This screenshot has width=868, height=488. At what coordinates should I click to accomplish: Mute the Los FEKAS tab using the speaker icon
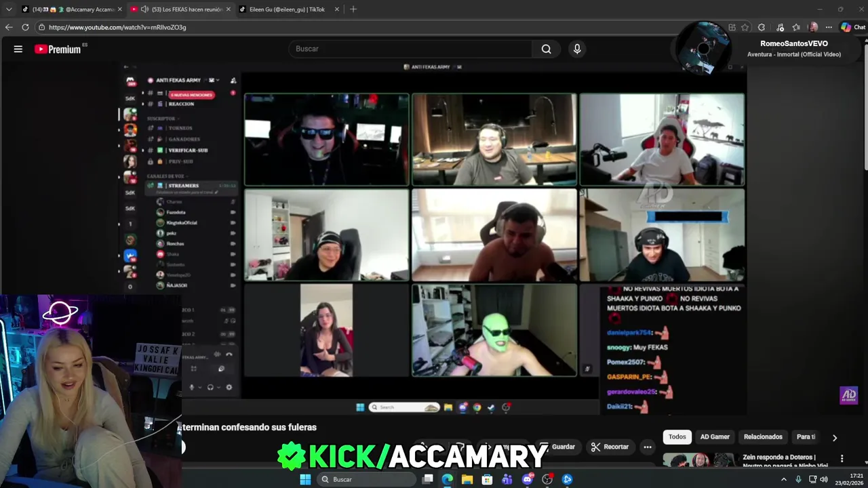[144, 9]
